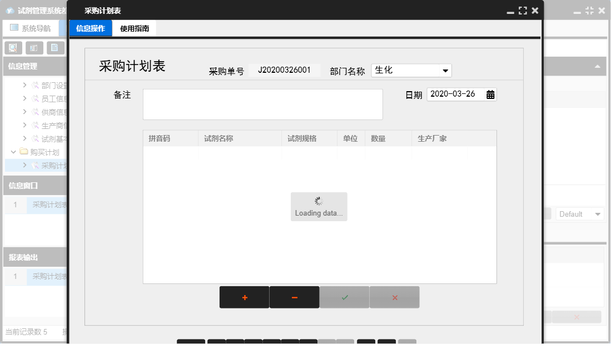
Task: Click inside the 备注 remarks input field
Action: click(x=262, y=104)
